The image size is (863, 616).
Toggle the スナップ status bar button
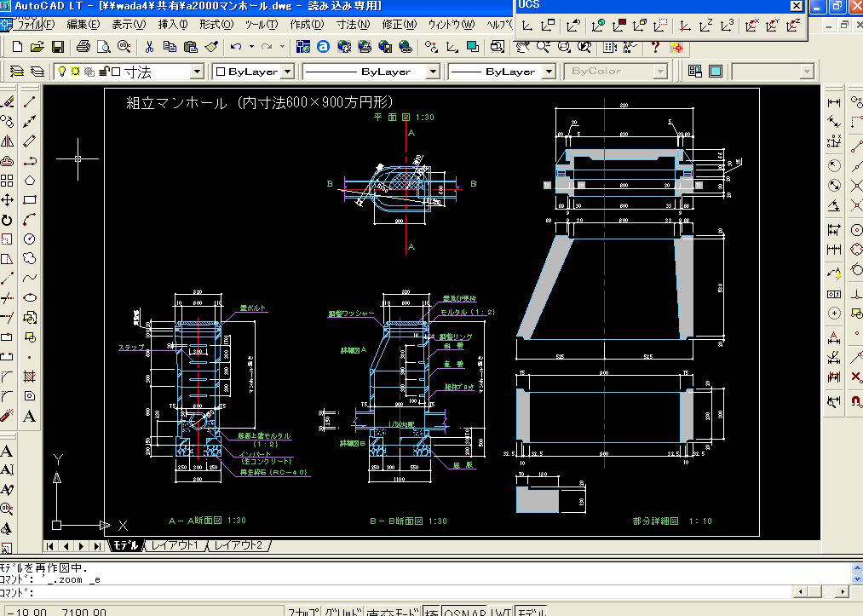303,612
